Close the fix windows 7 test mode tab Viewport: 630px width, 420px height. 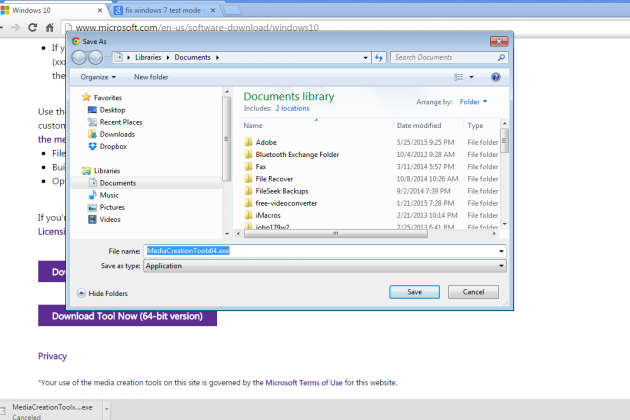[x=213, y=10]
